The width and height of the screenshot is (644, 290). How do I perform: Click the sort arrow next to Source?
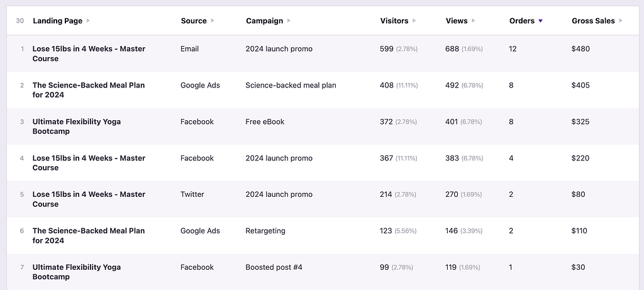[x=213, y=21]
